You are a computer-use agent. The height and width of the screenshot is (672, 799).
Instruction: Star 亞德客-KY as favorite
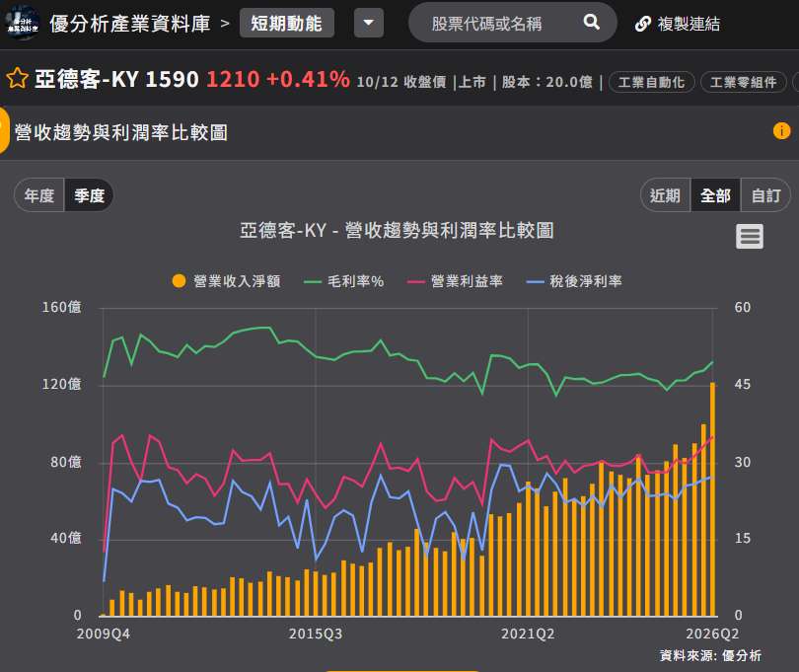(18, 79)
